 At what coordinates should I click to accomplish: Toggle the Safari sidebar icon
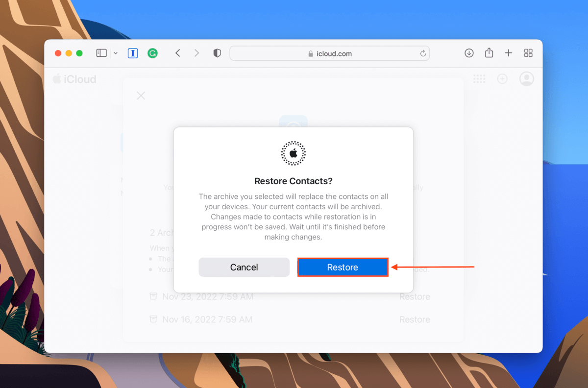(101, 53)
